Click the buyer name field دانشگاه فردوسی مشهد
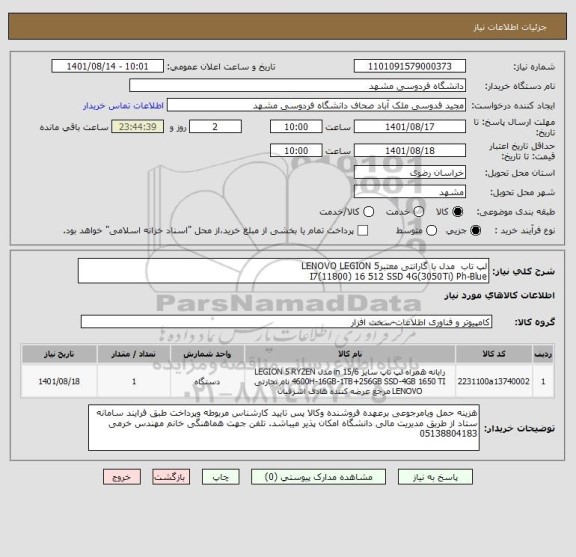 [298, 86]
